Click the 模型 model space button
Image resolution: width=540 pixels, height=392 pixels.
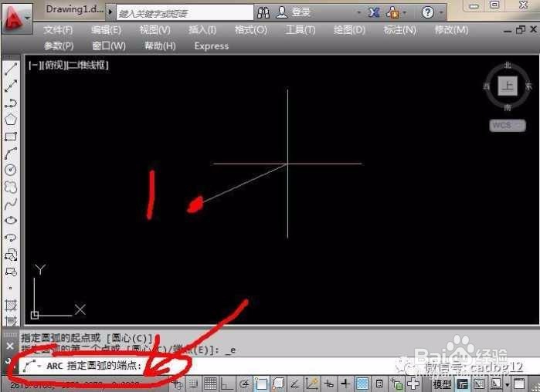point(443,384)
